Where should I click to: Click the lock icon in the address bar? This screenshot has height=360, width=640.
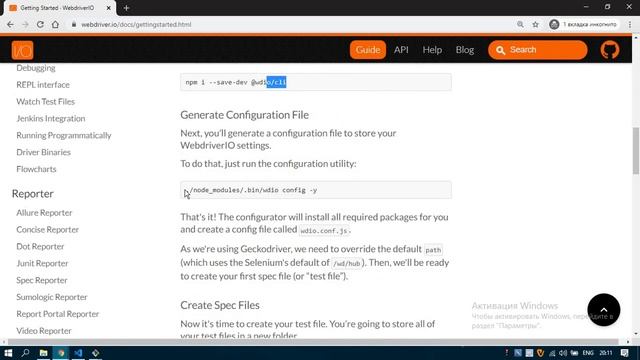point(74,24)
